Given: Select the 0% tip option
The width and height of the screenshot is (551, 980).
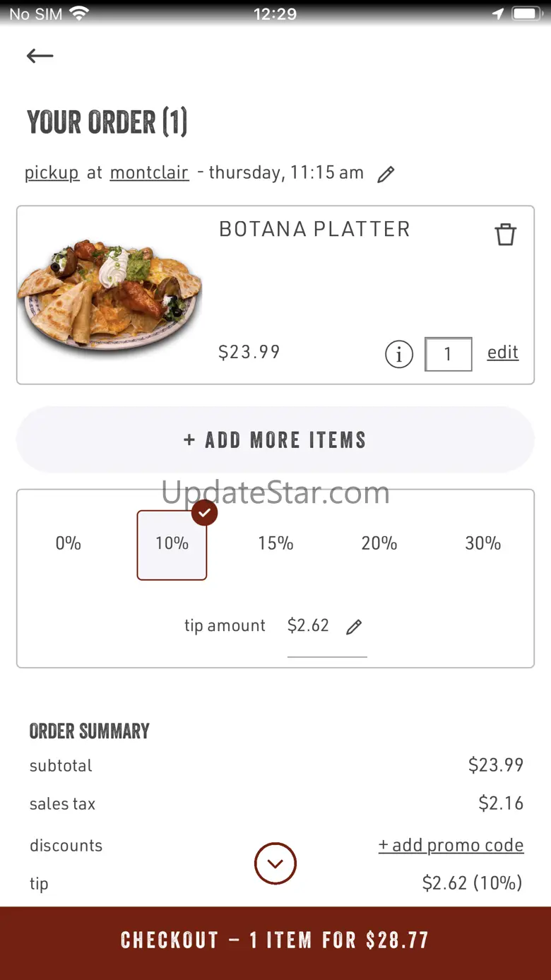Looking at the screenshot, I should click(69, 543).
